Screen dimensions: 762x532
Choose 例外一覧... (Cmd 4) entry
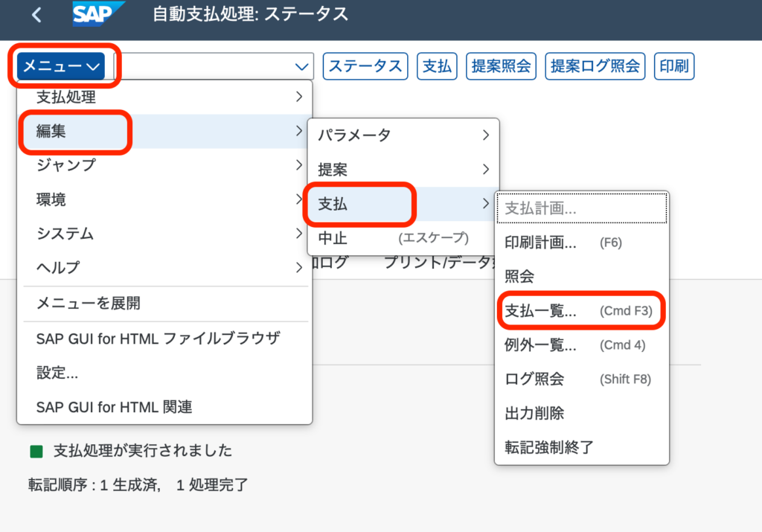coord(582,345)
